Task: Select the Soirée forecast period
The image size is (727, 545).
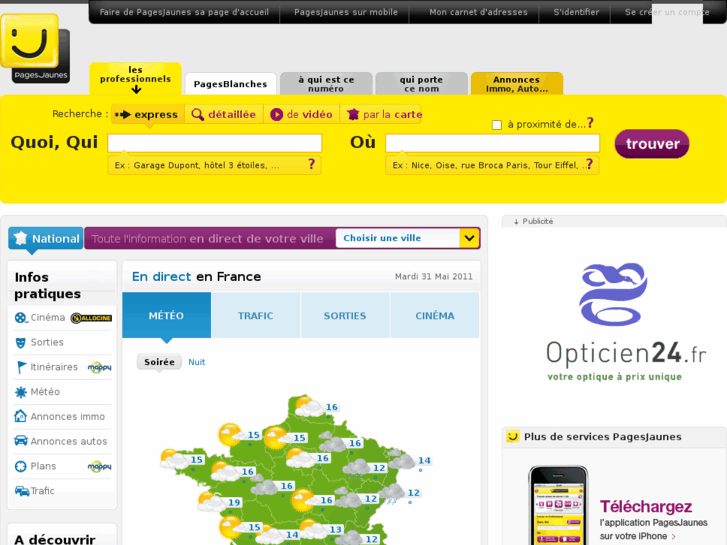Action: click(x=159, y=362)
